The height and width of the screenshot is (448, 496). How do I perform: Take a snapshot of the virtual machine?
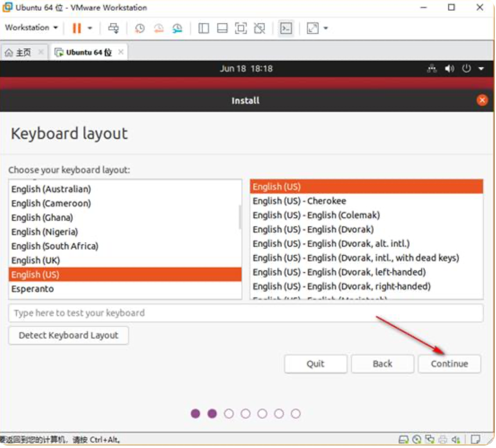click(140, 28)
